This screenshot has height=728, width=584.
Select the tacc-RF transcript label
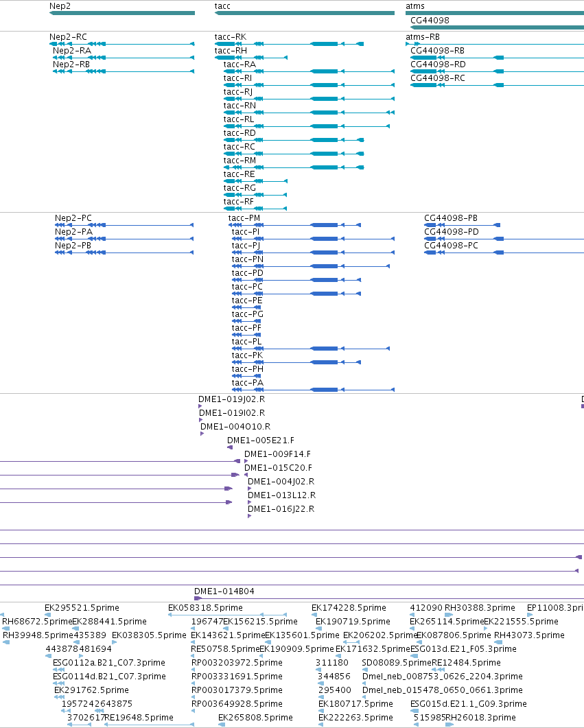239,202
